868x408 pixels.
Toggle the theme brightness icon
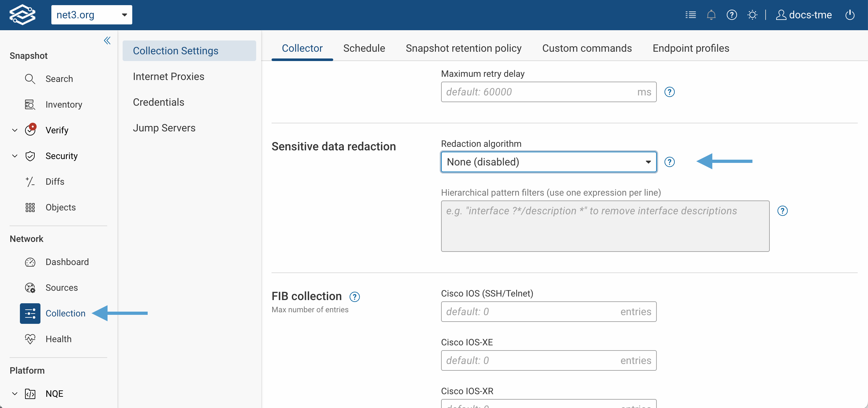point(752,14)
